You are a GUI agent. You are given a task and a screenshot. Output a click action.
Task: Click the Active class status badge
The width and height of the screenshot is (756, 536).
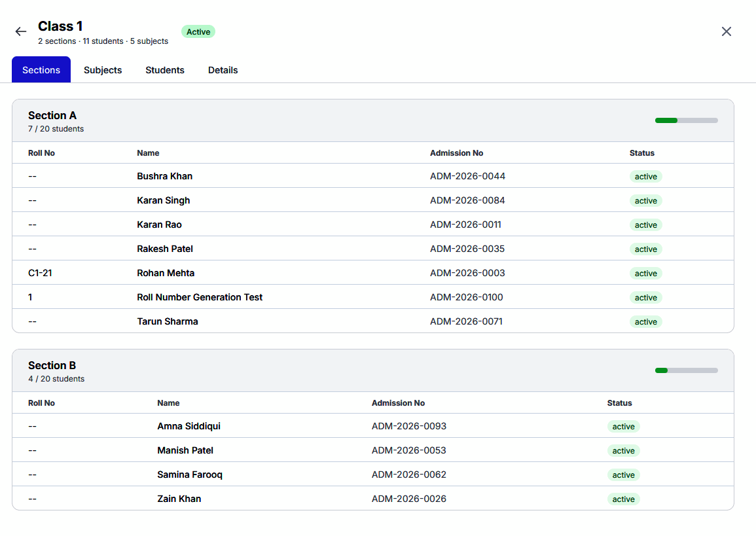(x=198, y=32)
